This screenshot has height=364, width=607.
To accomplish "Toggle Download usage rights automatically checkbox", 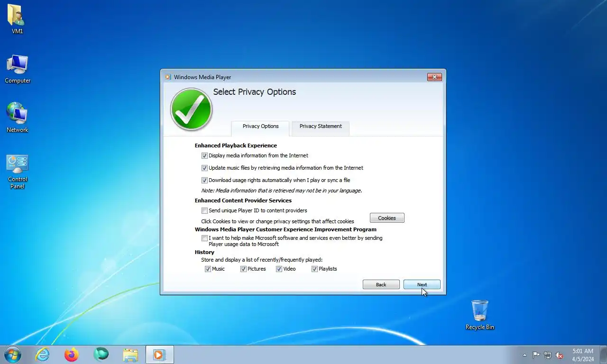I will coord(204,180).
